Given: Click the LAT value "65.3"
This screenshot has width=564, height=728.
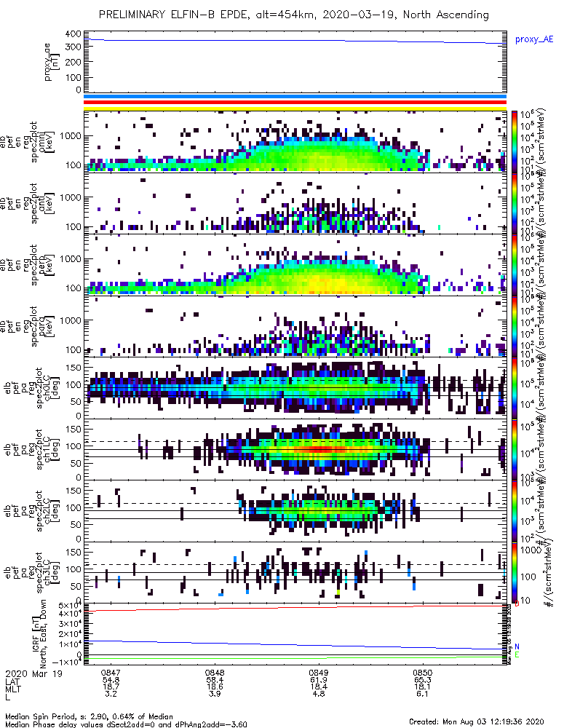Looking at the screenshot, I should pos(422,680).
